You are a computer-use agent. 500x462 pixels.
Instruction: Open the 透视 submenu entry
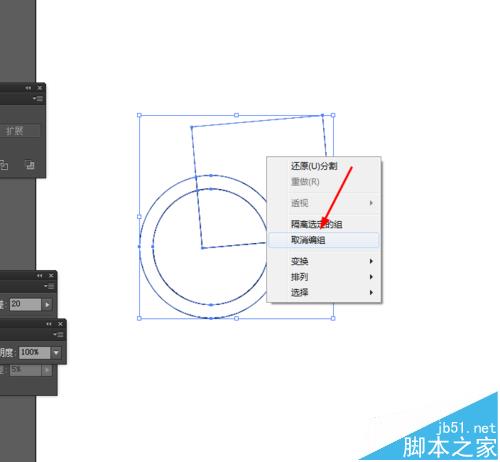coord(324,203)
